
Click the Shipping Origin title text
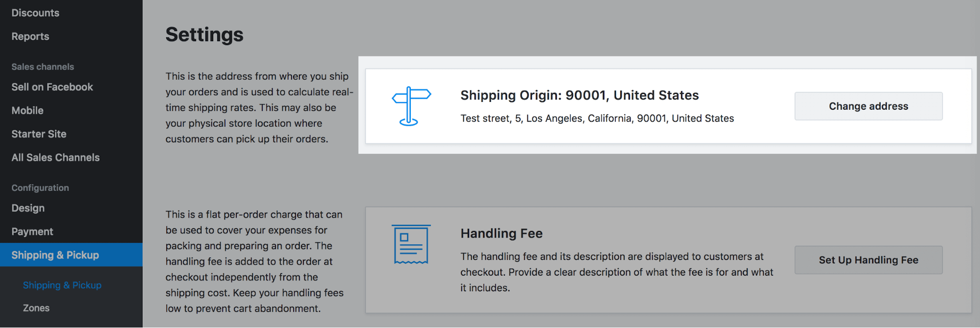click(x=579, y=95)
